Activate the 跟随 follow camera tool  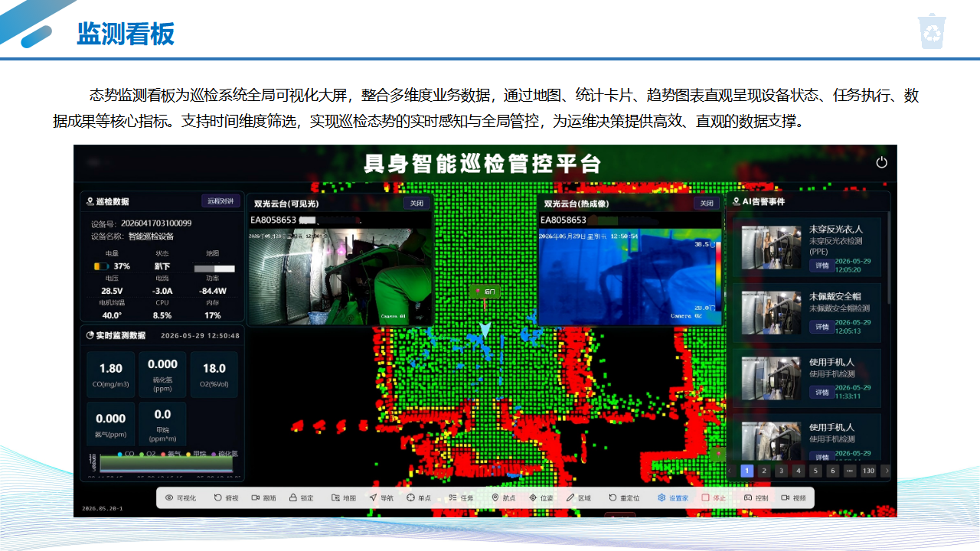pyautogui.click(x=263, y=497)
